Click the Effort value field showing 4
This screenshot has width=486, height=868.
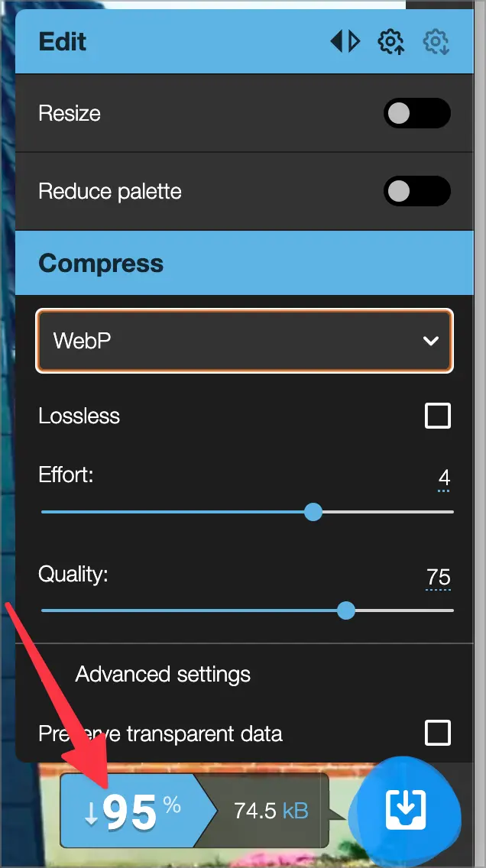coord(444,479)
